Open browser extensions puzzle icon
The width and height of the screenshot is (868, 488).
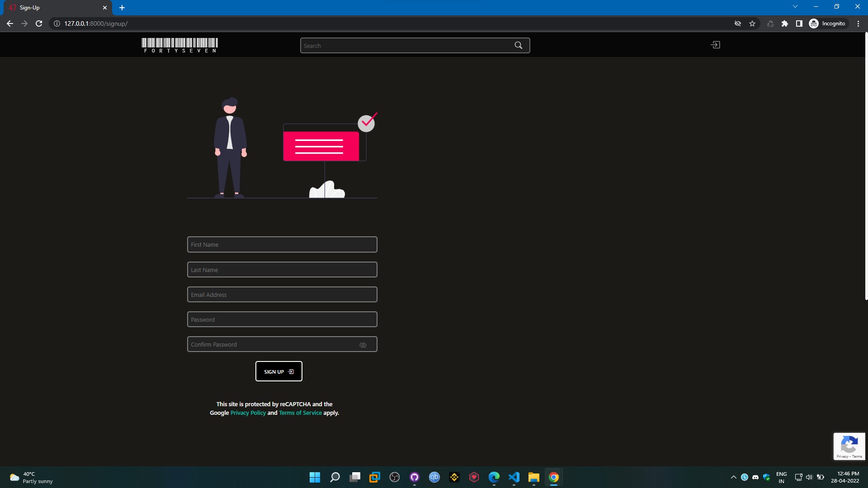(785, 23)
